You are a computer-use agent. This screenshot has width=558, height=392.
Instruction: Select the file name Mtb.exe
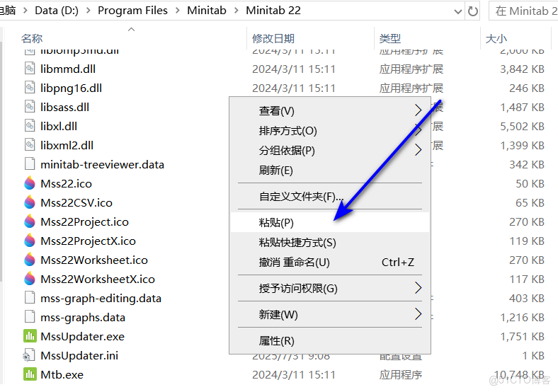[x=62, y=374]
